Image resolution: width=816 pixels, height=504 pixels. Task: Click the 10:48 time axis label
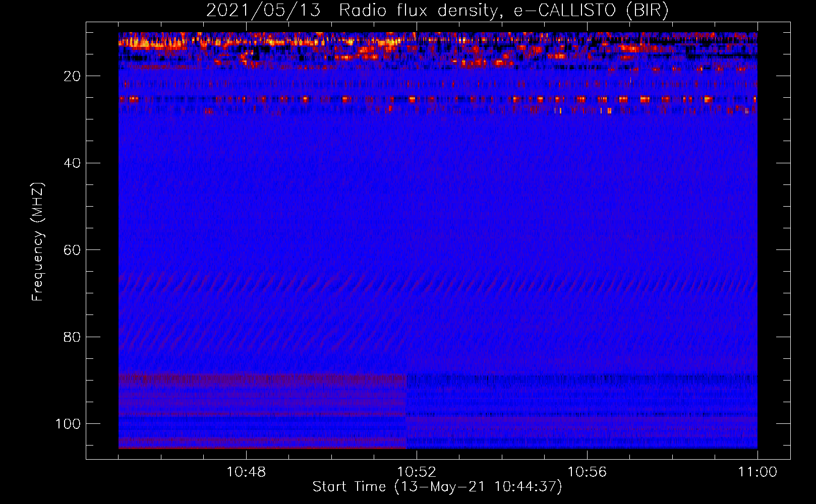[x=246, y=472]
